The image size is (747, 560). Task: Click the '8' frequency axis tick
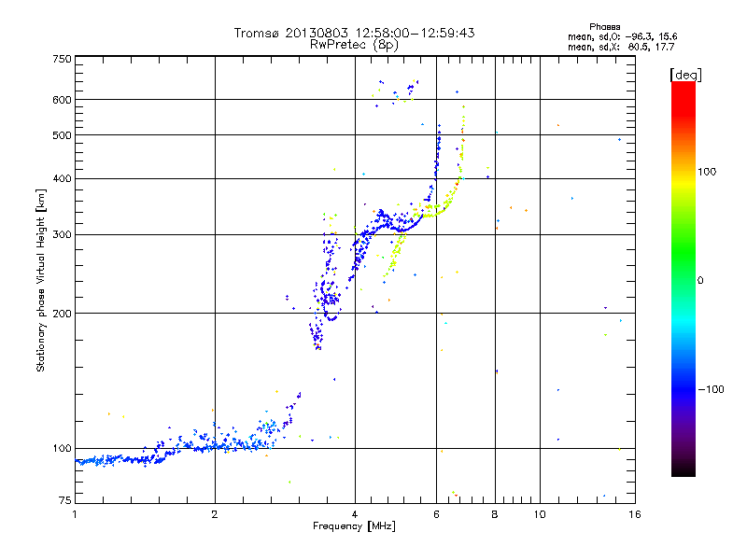495,514
